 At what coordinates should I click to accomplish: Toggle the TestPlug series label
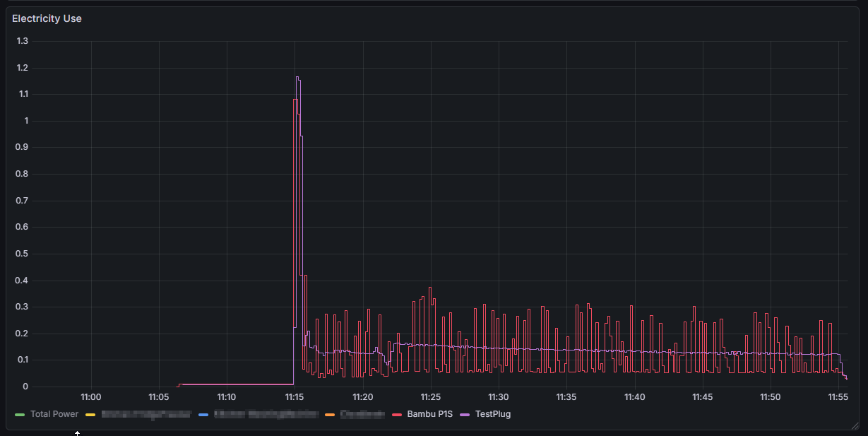pos(492,414)
